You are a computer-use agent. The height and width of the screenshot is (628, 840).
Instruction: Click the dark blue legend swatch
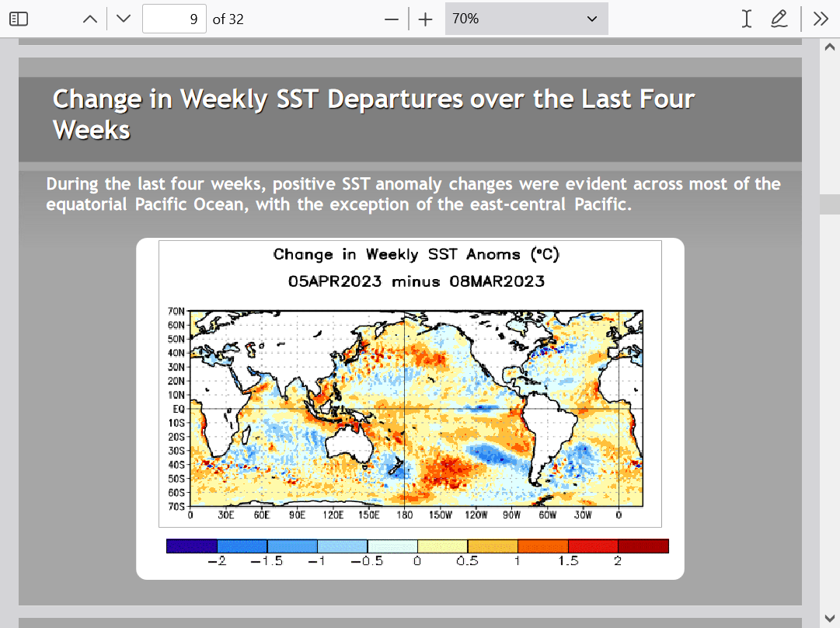[x=191, y=546]
